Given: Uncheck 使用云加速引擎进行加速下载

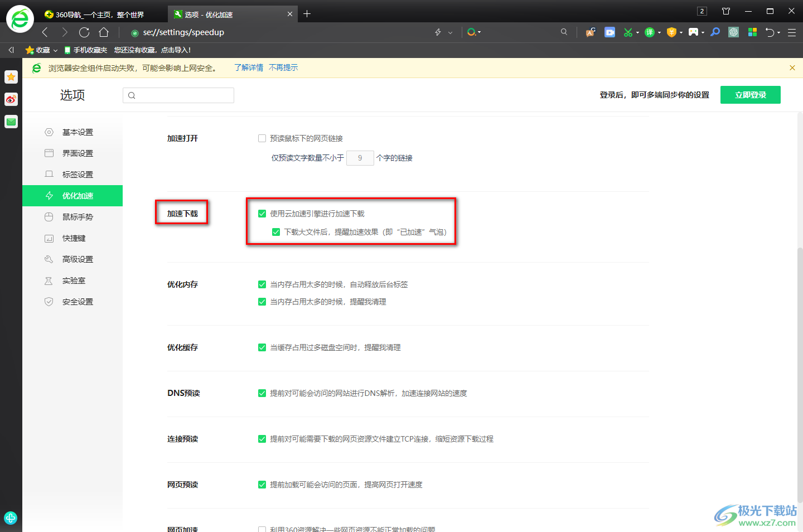Looking at the screenshot, I should [x=262, y=214].
